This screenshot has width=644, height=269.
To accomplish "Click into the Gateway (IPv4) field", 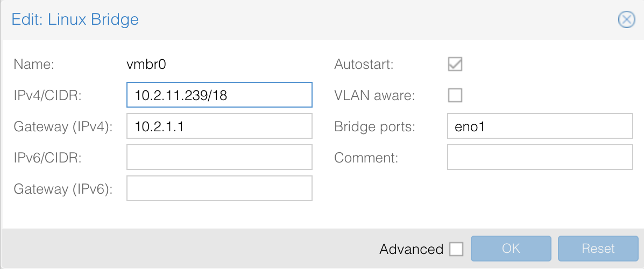I will 220,126.
